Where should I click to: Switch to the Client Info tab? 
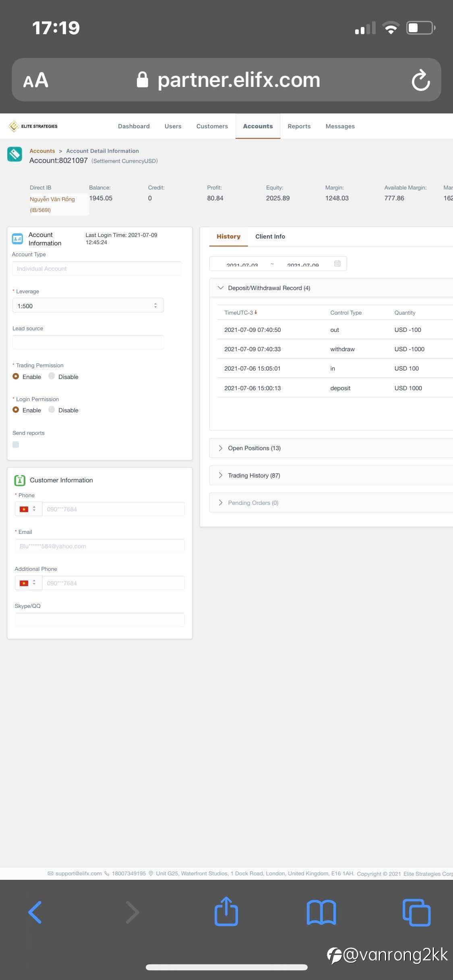coord(270,237)
